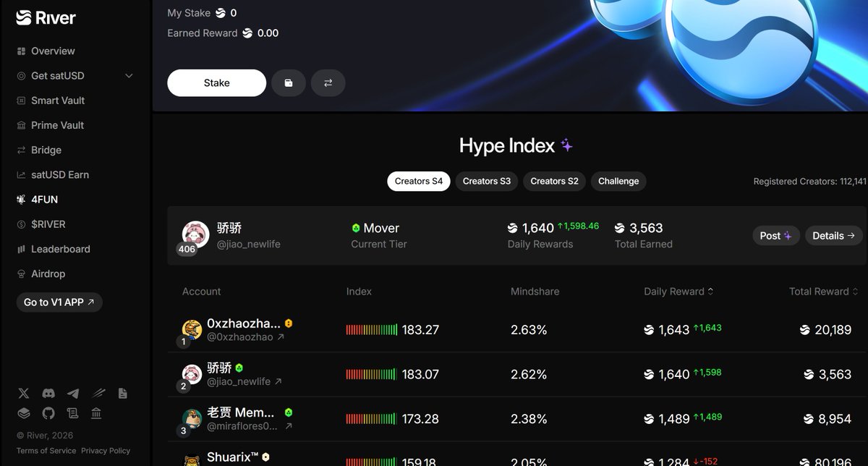Open @jiao_newlife external link arrow in row 2

click(278, 381)
